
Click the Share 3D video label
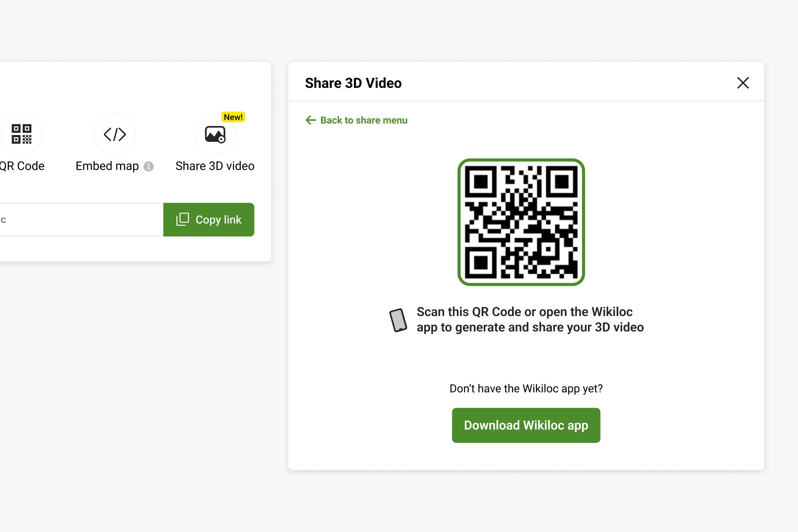tap(215, 166)
